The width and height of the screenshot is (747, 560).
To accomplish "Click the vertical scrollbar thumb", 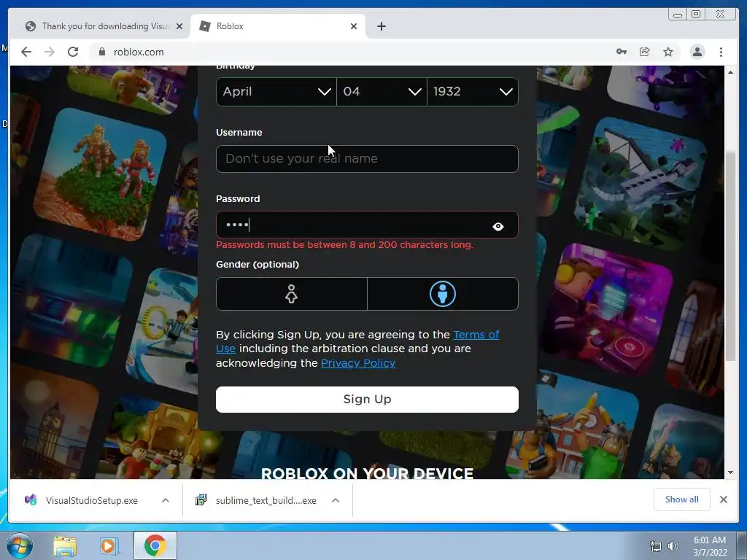I will (730, 256).
